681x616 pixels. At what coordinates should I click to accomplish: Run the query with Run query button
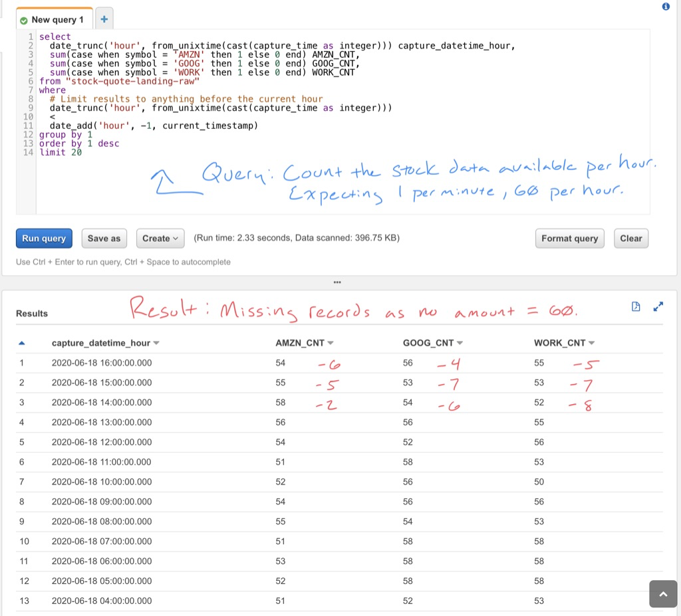point(44,238)
